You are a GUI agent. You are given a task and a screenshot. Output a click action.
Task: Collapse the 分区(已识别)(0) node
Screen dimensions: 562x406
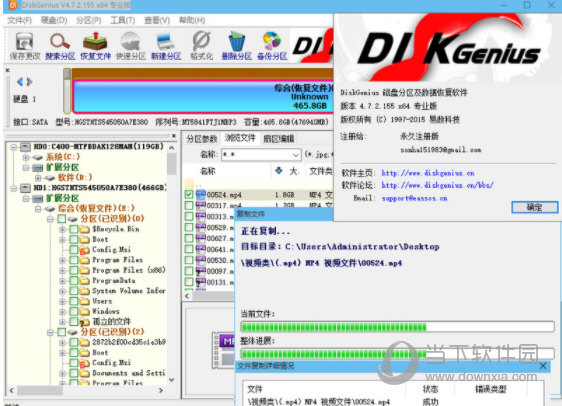point(50,219)
